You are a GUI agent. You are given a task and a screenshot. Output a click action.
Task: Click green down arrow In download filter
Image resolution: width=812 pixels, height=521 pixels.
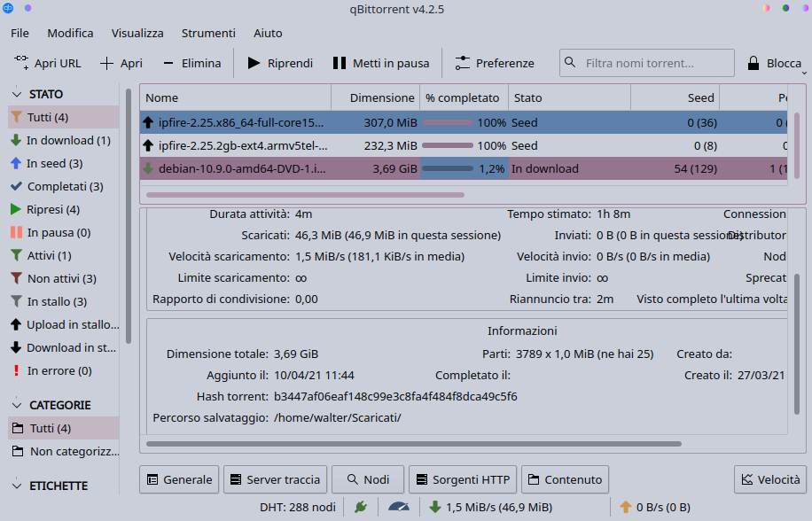coord(16,140)
